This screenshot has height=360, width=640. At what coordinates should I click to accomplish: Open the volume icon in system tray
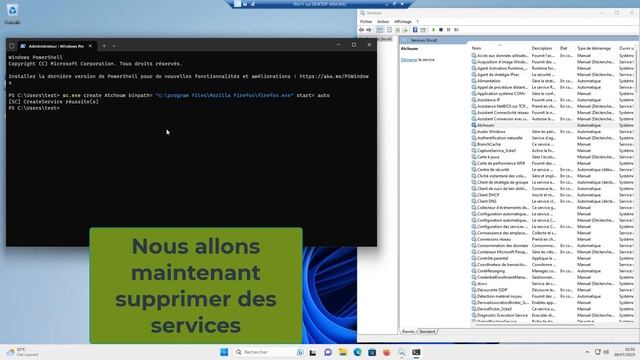click(606, 352)
